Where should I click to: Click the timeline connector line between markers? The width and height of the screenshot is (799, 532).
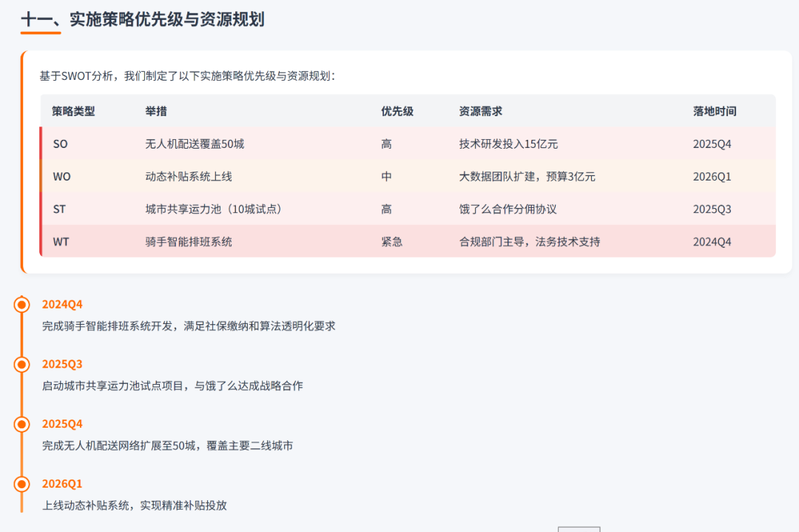click(23, 333)
